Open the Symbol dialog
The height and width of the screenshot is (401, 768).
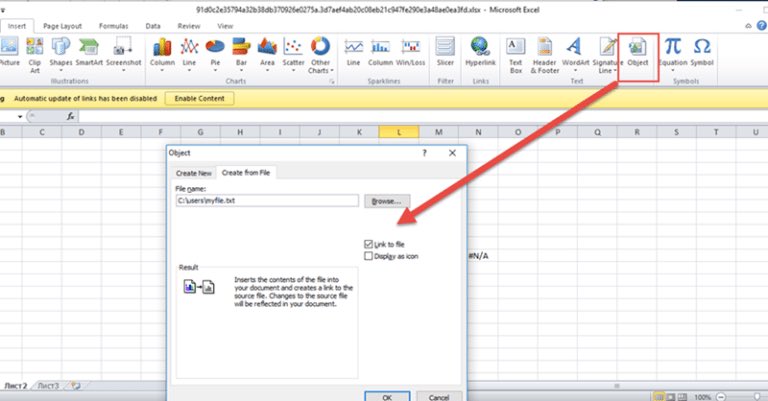click(702, 51)
